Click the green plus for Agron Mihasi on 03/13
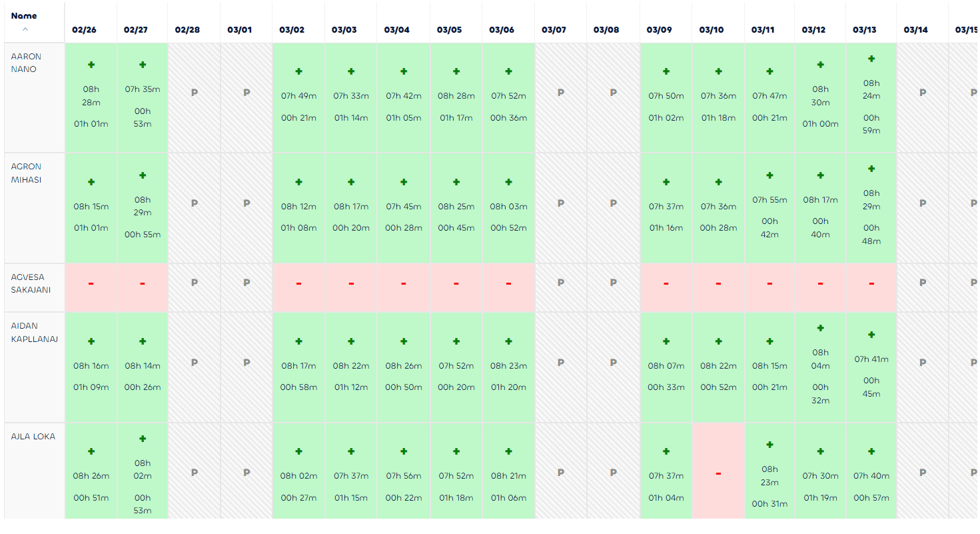This screenshot has width=980, height=534. (871, 169)
